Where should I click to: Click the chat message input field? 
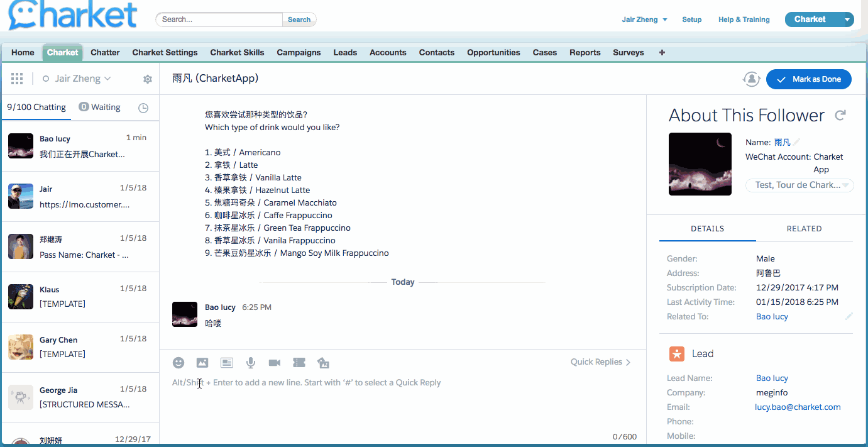402,402
